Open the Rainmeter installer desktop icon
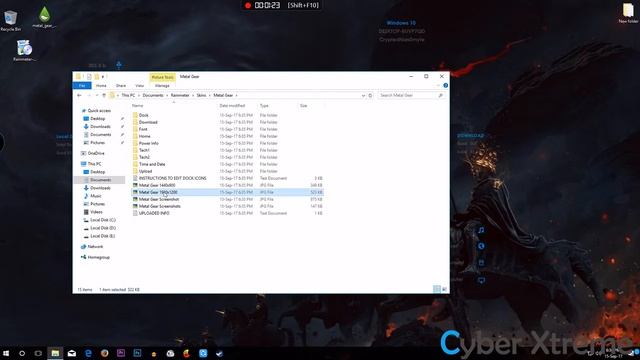Screen dimensions: 640x360 (x=24, y=51)
